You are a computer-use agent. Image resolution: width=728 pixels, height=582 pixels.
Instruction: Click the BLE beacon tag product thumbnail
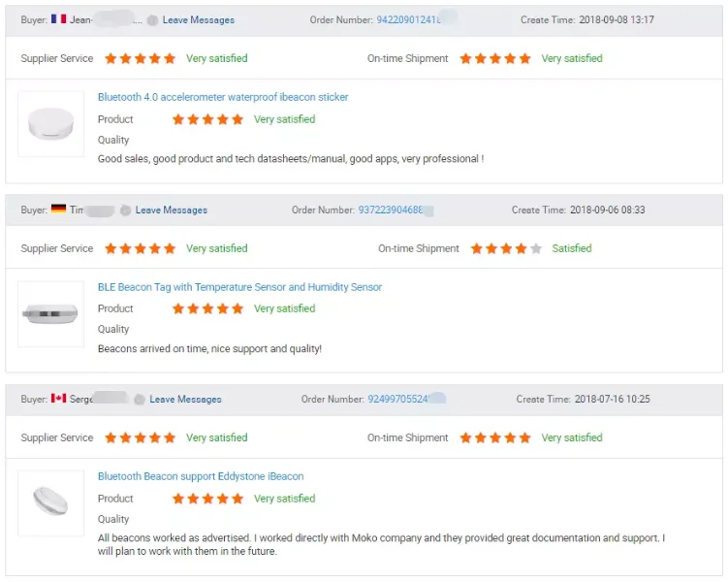coord(50,313)
